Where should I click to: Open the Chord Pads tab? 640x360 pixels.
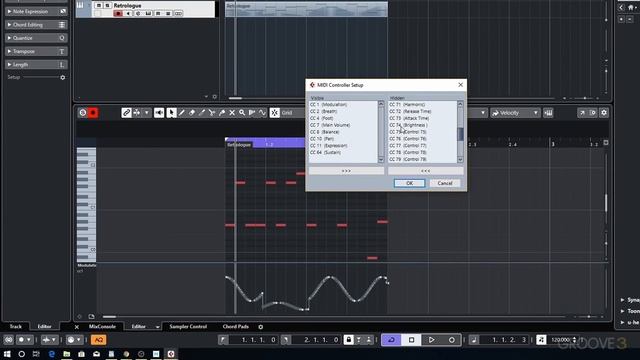[236, 327]
